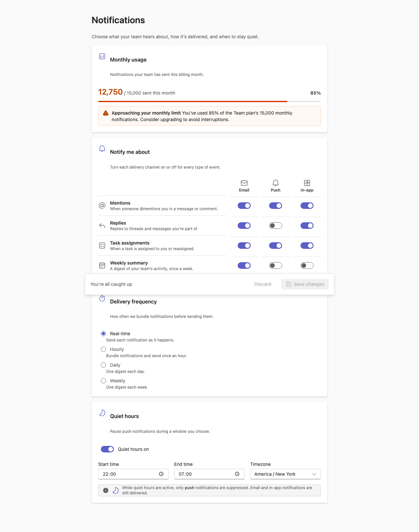Screen dimensions: 419x532
Task: Turn off Email for Mentions
Action: [244, 206]
